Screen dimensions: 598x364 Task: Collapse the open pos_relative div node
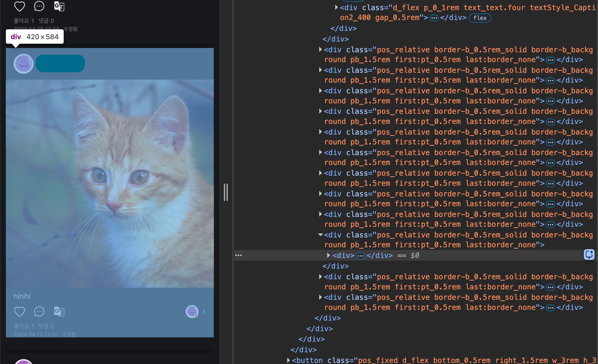[x=320, y=235]
